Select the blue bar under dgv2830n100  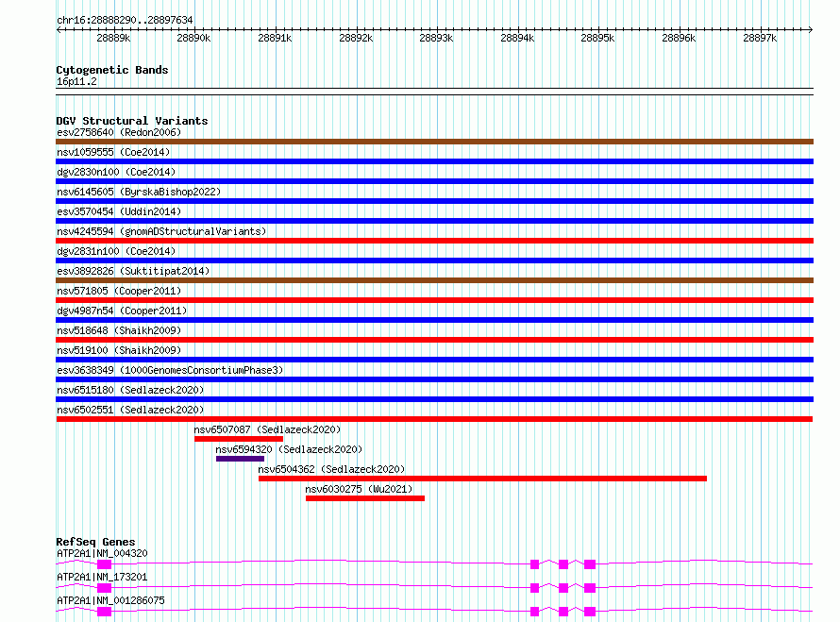(x=434, y=181)
